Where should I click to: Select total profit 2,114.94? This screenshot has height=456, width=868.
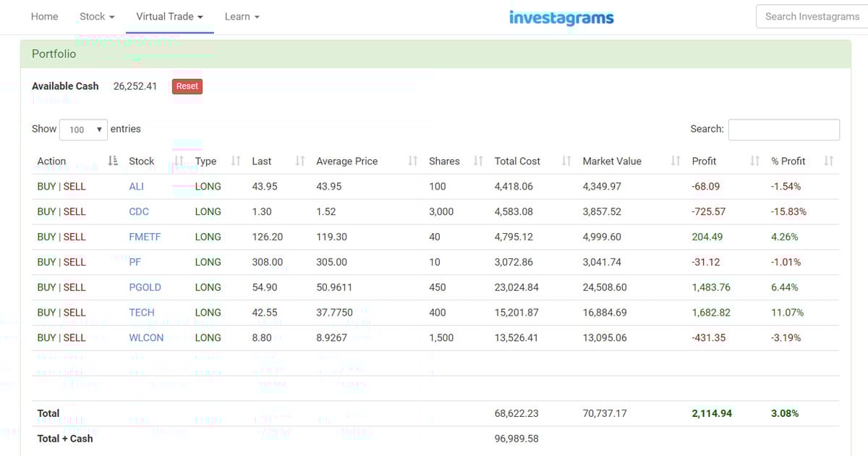point(712,413)
